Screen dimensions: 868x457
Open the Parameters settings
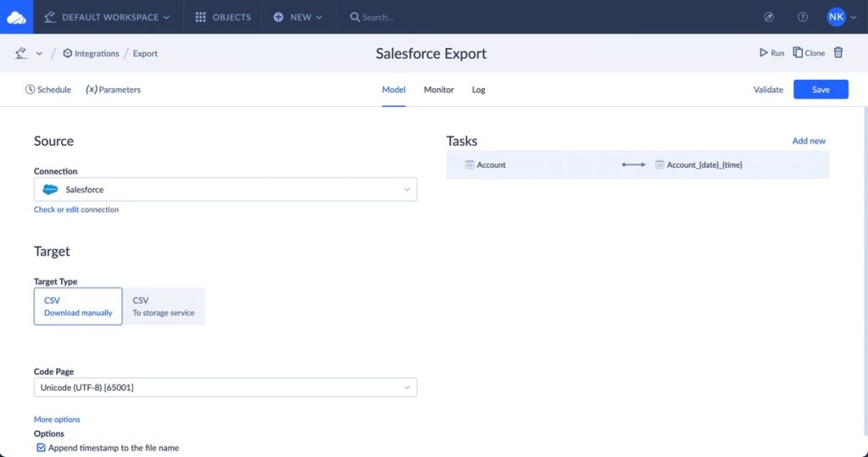114,89
